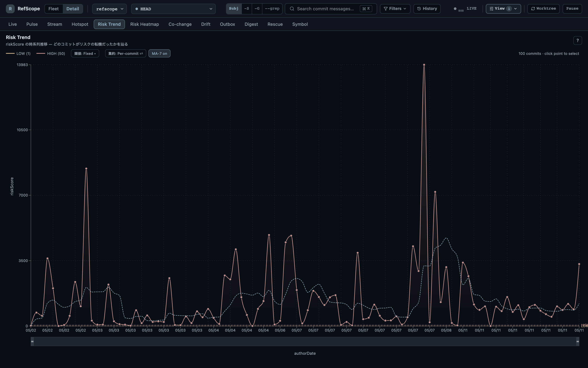
Task: Click the History button
Action: [427, 9]
